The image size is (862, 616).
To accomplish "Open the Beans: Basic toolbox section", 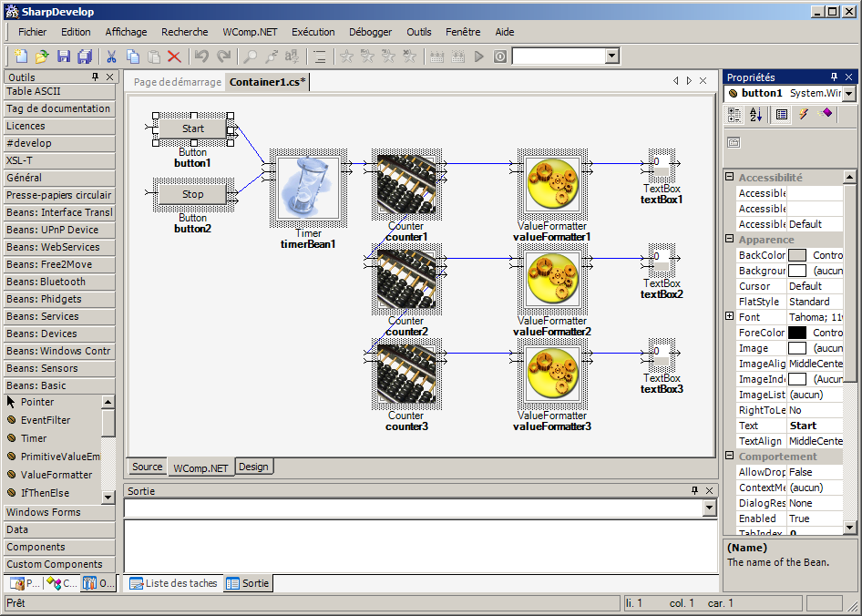I will click(x=60, y=385).
